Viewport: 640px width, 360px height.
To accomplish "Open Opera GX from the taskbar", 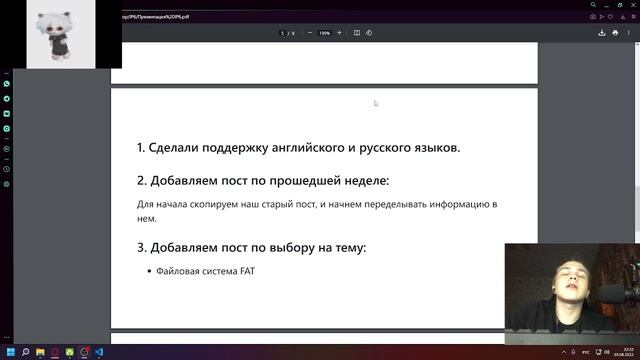I will pyautogui.click(x=55, y=352).
